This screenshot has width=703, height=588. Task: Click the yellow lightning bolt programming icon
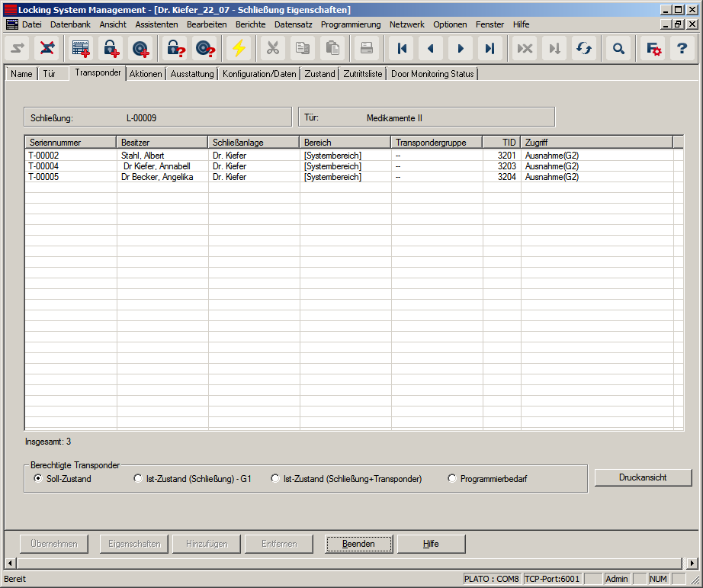coord(239,48)
